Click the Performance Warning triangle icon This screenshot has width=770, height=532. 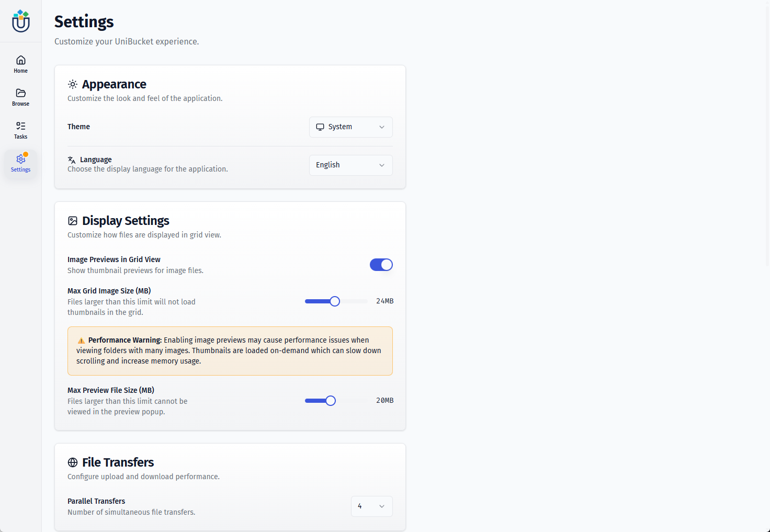(x=81, y=341)
